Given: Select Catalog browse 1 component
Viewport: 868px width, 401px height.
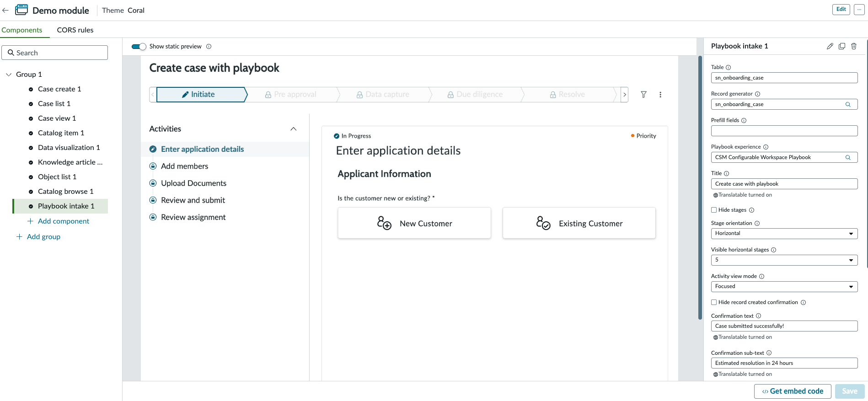Looking at the screenshot, I should [x=65, y=192].
